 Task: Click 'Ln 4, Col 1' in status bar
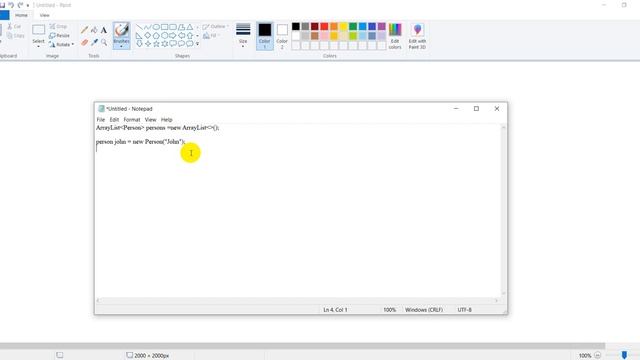[x=335, y=310]
